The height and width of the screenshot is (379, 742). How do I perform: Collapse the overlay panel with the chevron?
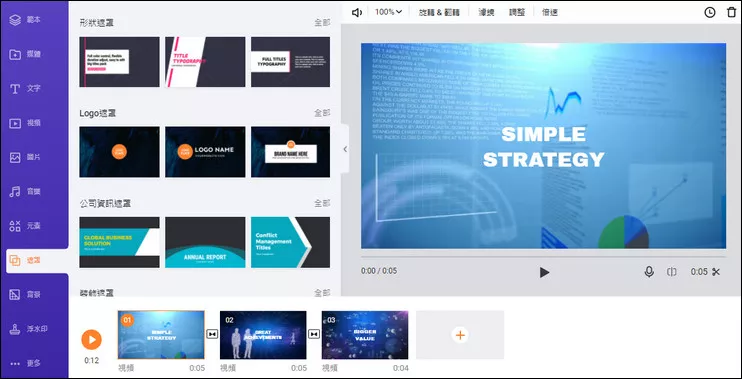pyautogui.click(x=345, y=149)
